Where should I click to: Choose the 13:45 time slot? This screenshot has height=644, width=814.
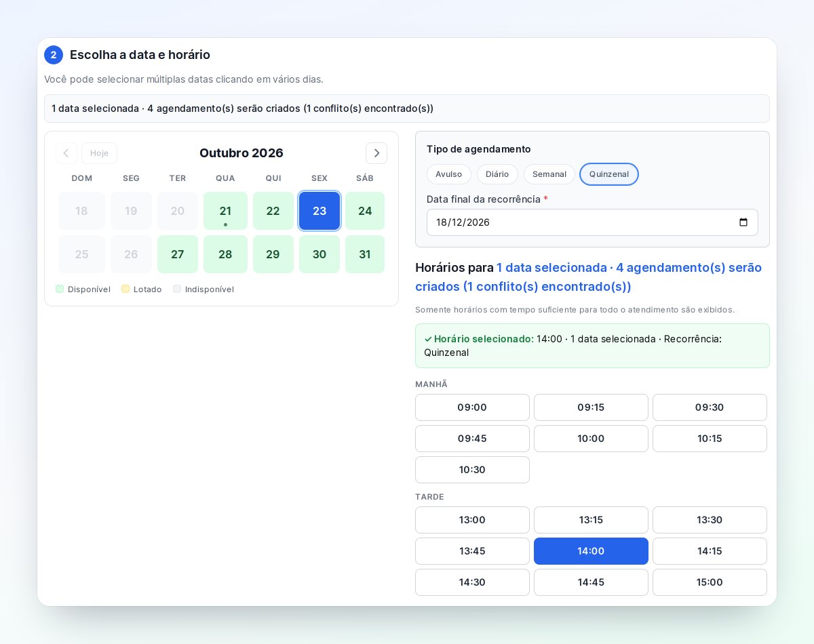point(472,551)
